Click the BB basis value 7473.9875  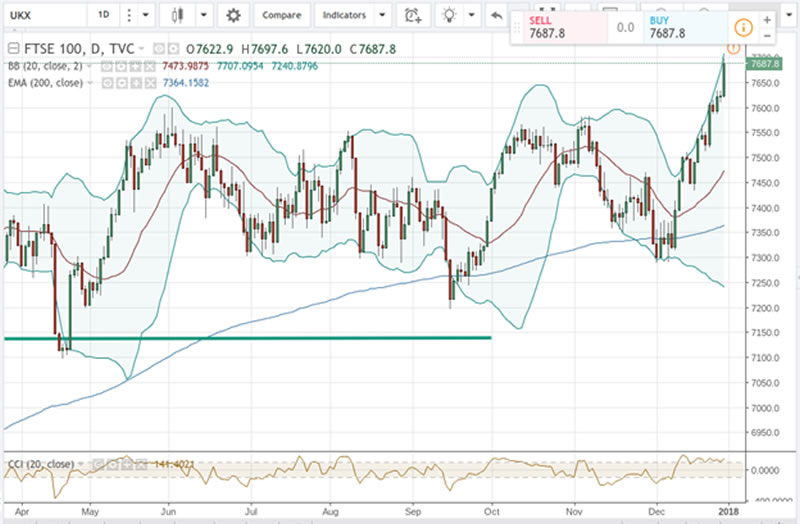coord(185,66)
